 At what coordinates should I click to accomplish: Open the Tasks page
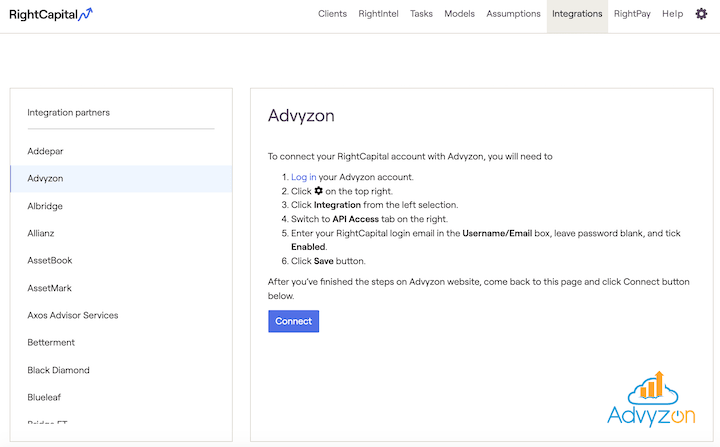point(421,14)
